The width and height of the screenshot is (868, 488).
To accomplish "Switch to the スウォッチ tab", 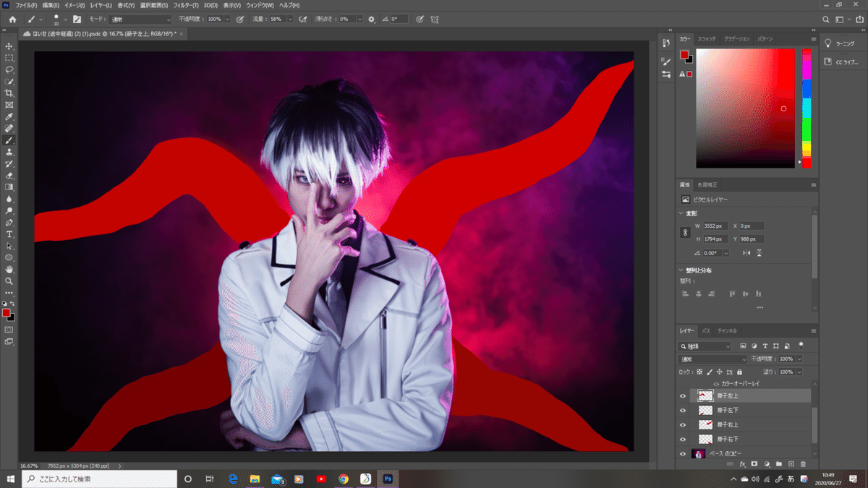I will [x=707, y=38].
